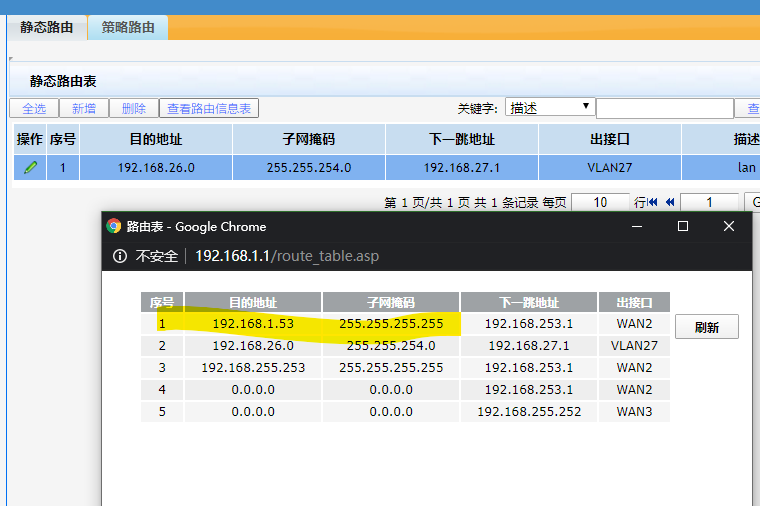Click 192.168.26.0 destination in popup row 2

253,346
